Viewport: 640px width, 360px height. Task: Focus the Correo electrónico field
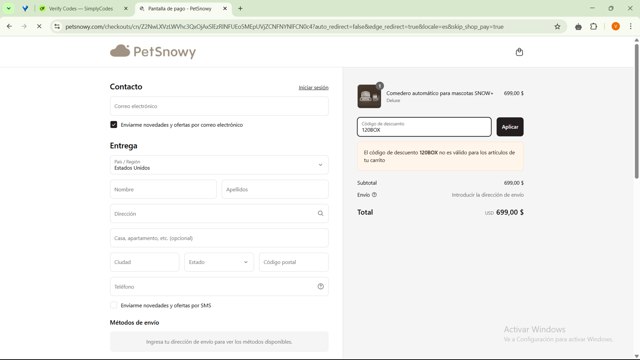[x=219, y=106]
